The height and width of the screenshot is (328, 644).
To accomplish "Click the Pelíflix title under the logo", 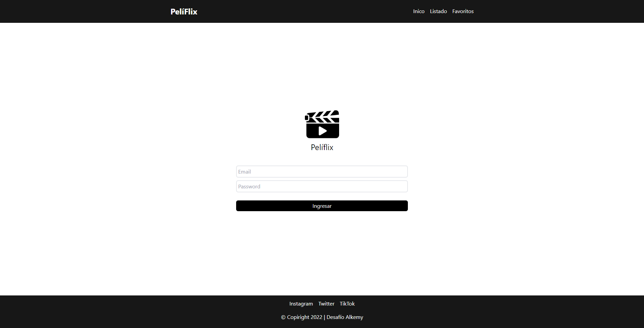I will 322,147.
